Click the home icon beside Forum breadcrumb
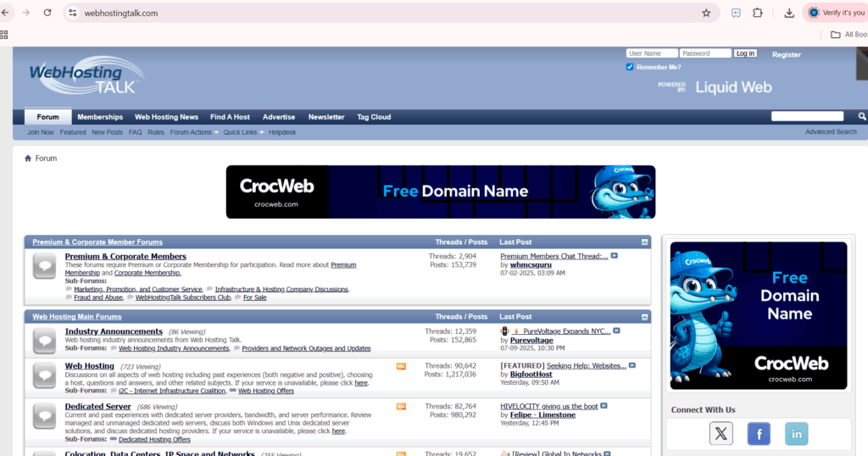This screenshot has width=868, height=456. (x=28, y=158)
